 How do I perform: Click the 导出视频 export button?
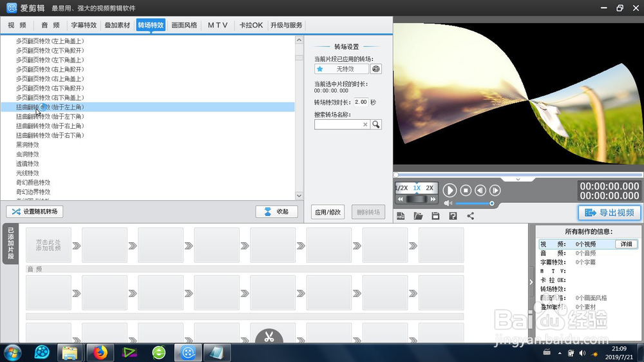(609, 213)
